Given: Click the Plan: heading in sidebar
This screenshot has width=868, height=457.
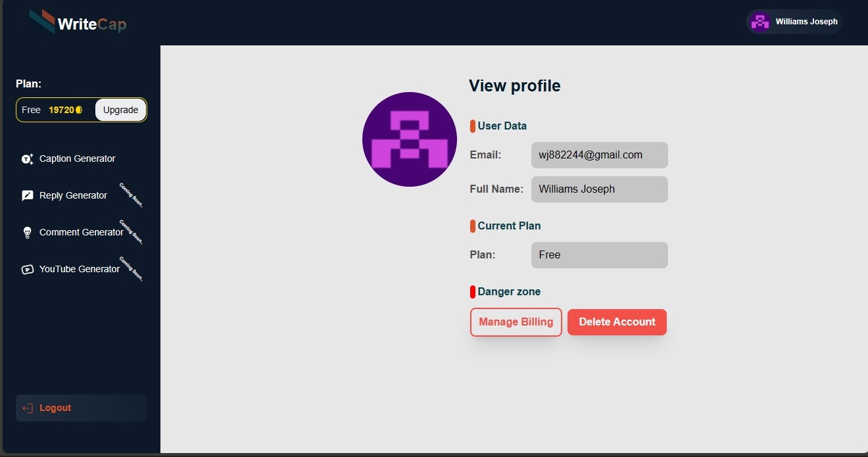Looking at the screenshot, I should tap(29, 84).
